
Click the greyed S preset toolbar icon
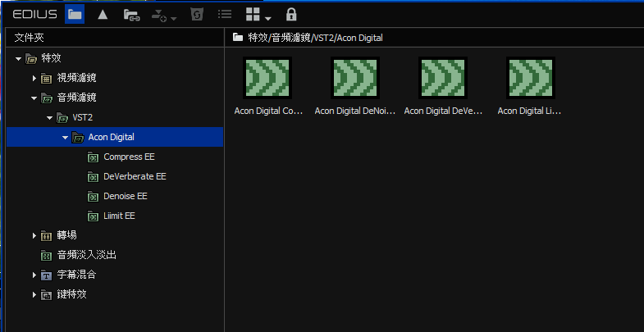click(x=197, y=16)
